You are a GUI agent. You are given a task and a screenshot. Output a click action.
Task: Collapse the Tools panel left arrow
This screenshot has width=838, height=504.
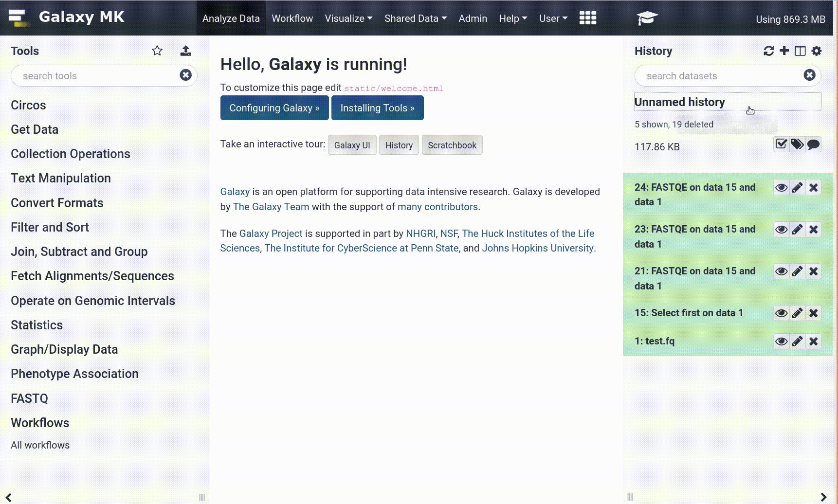(8, 497)
